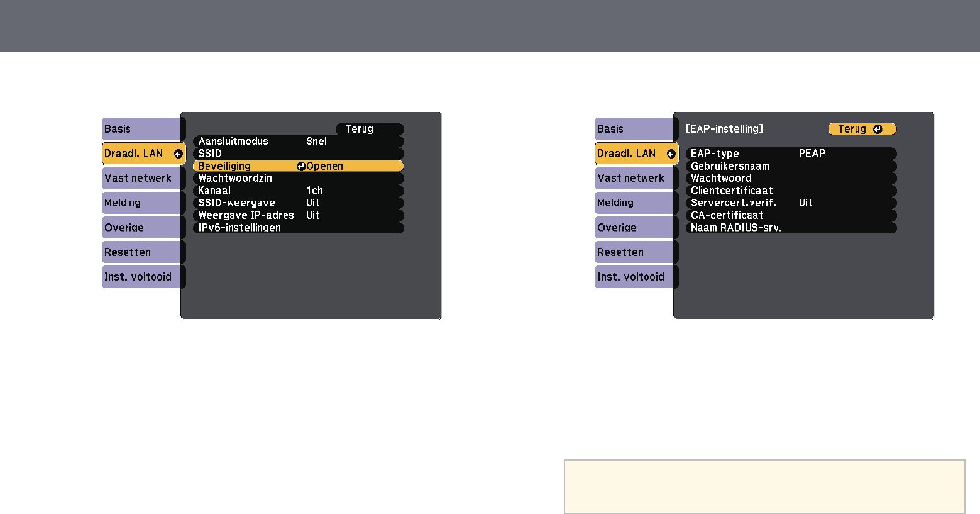Select Servercert.verif. row set to Uit
The height and width of the screenshot is (514, 980).
coord(791,203)
